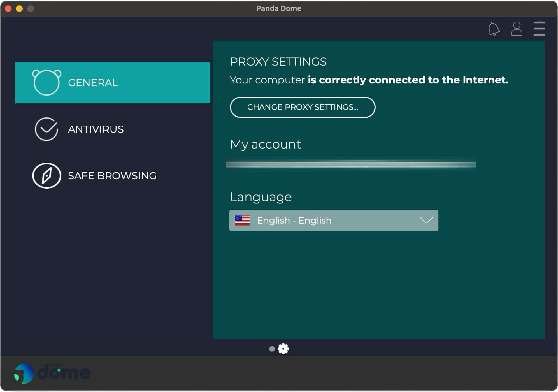This screenshot has width=558, height=392.
Task: Open the GENERAL settings tab
Action: (113, 83)
